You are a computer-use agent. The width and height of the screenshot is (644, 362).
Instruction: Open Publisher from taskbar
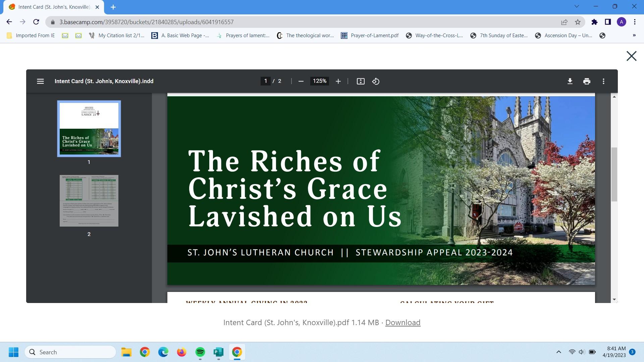click(218, 352)
